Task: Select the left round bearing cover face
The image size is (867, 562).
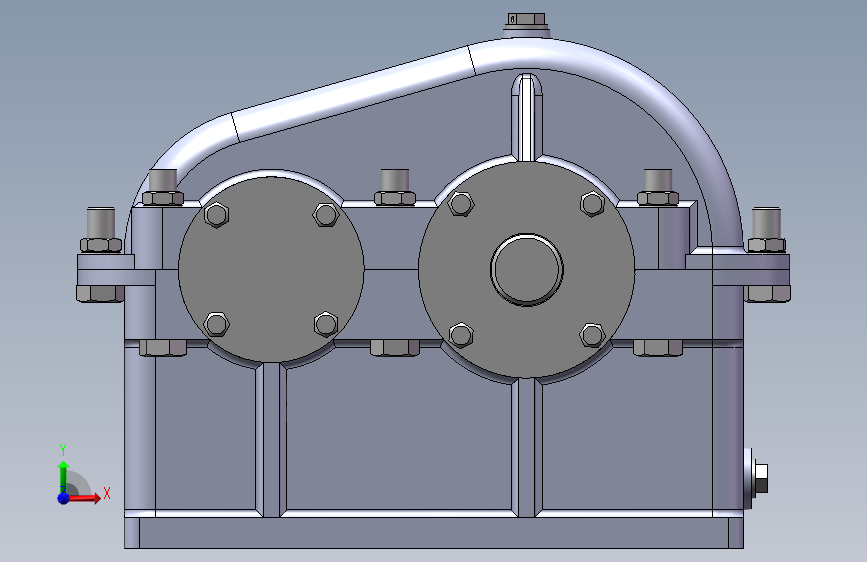Action: coord(271,269)
